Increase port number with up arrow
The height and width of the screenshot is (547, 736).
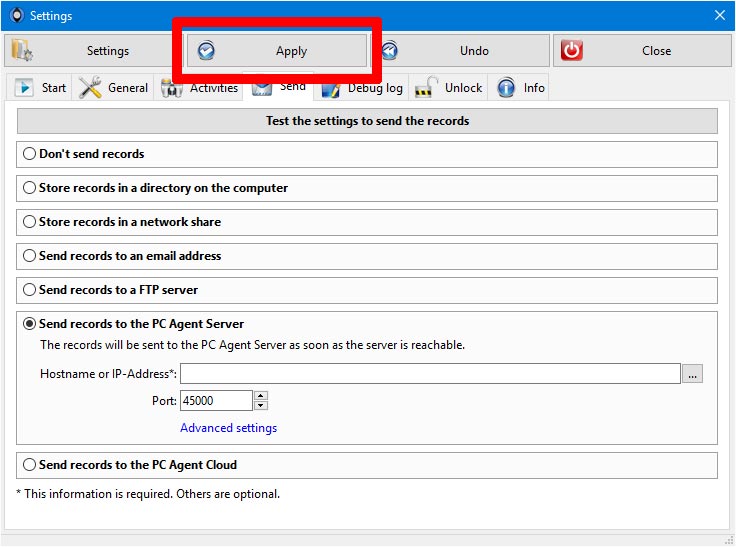click(x=261, y=396)
